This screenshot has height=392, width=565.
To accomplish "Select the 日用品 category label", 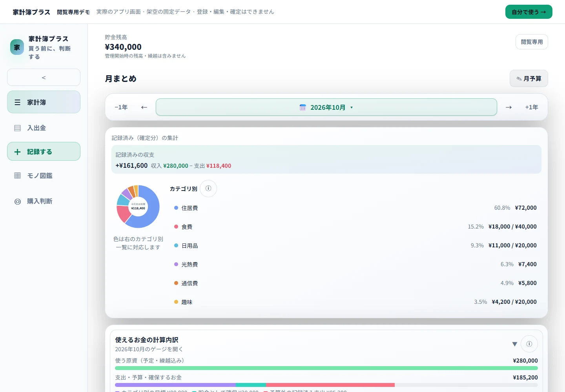I will (x=190, y=246).
